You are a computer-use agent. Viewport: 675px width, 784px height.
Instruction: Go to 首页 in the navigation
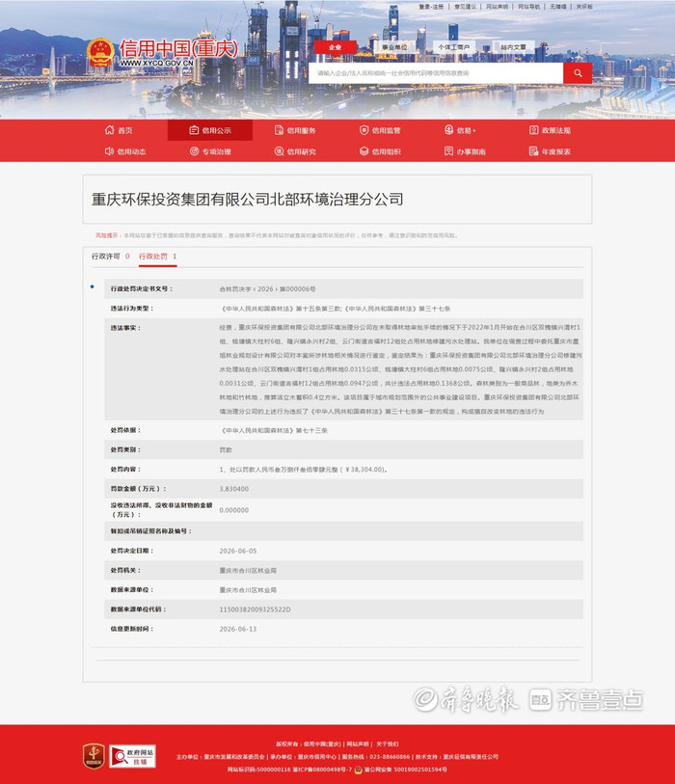(x=125, y=130)
